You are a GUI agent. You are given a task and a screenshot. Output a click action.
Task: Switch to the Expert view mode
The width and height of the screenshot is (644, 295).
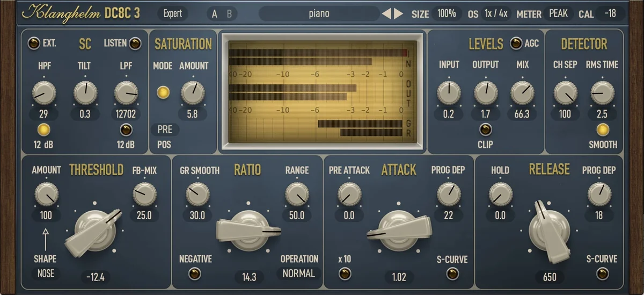pos(173,13)
